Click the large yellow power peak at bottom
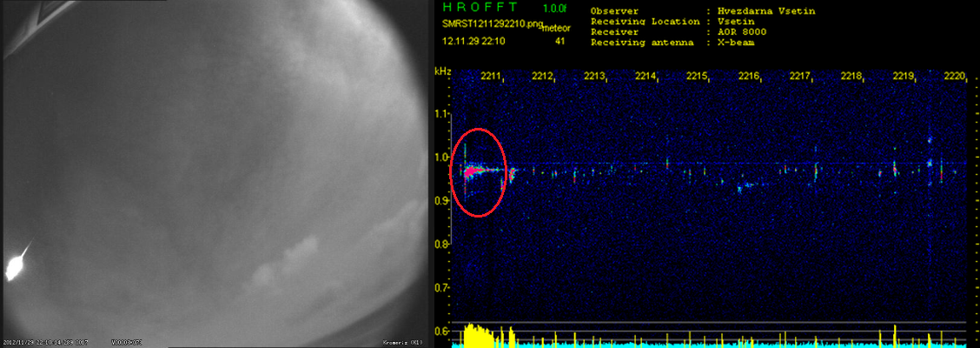Screen dimensions: 980x348 (x=474, y=335)
